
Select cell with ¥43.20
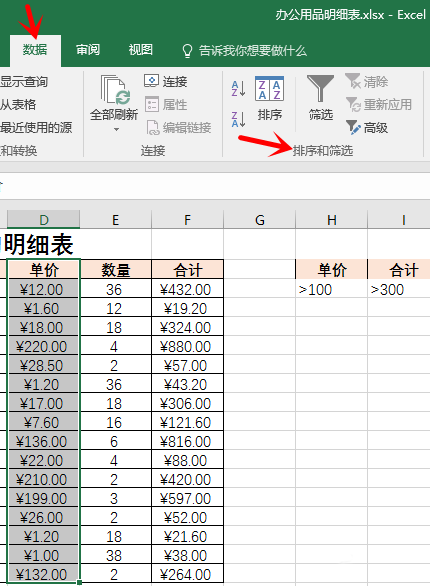188,384
